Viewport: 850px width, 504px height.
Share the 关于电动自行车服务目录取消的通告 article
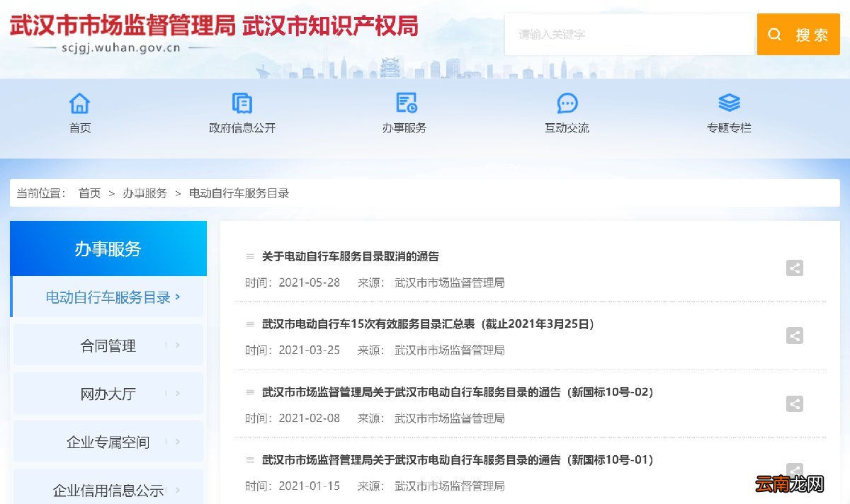tap(795, 268)
